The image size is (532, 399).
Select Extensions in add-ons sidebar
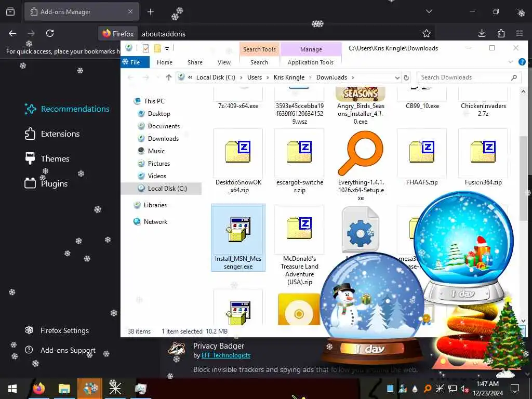[x=52, y=134]
